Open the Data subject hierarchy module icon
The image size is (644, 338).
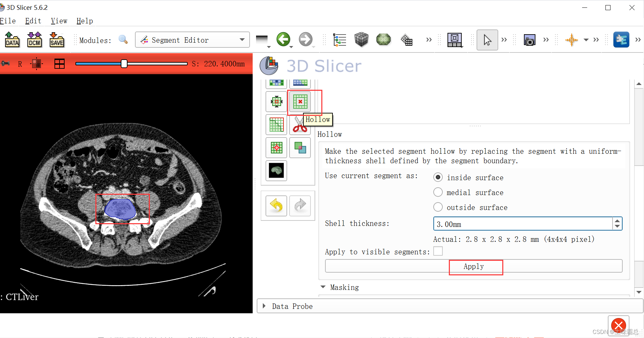(340, 40)
